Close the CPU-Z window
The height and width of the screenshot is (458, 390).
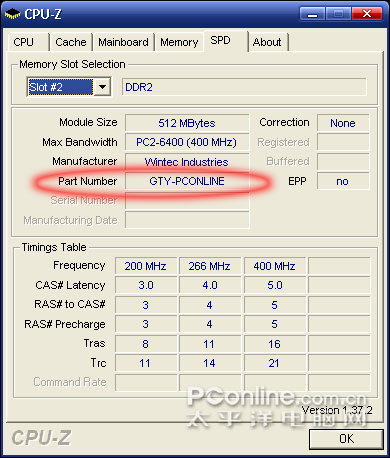click(x=367, y=14)
